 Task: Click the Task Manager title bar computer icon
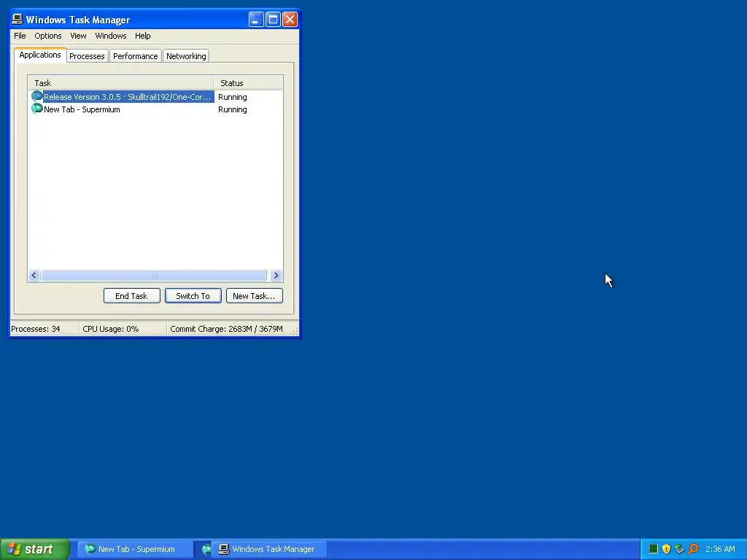(x=18, y=19)
